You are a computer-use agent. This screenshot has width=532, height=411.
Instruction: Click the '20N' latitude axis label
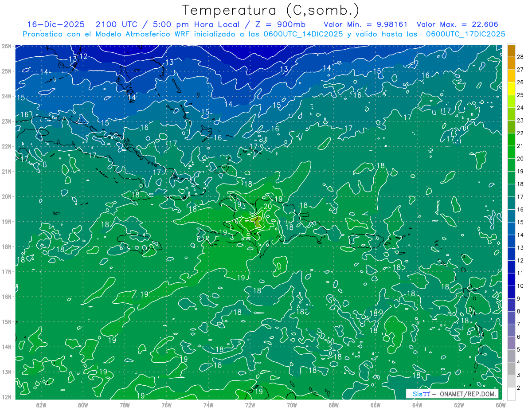coord(6,196)
